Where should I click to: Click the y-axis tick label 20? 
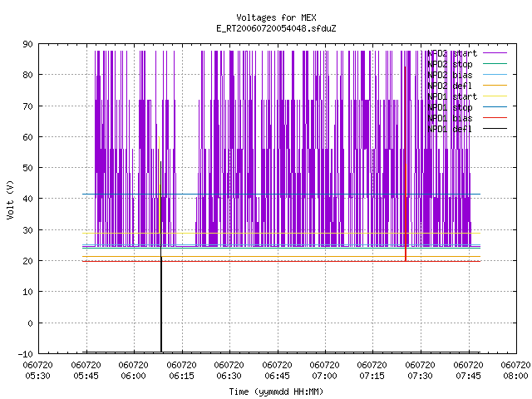click(x=27, y=261)
